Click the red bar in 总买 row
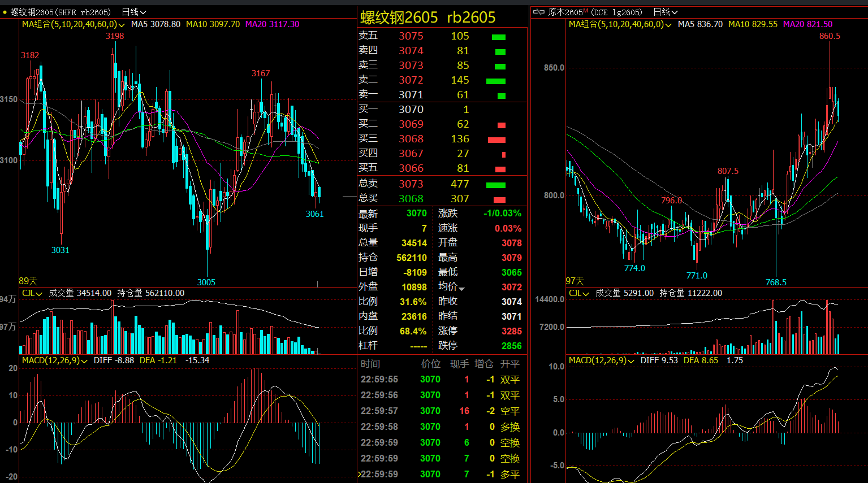Viewport: 868px width, 483px height. pos(499,199)
